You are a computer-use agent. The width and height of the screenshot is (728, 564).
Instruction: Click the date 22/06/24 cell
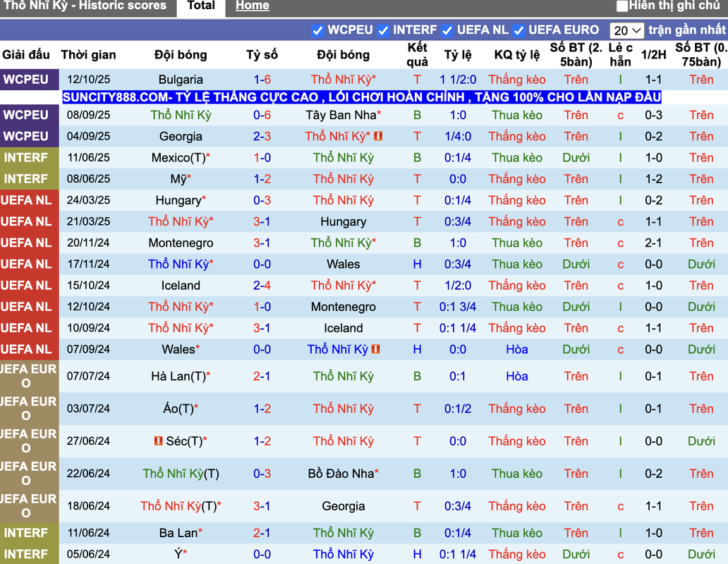(88, 474)
